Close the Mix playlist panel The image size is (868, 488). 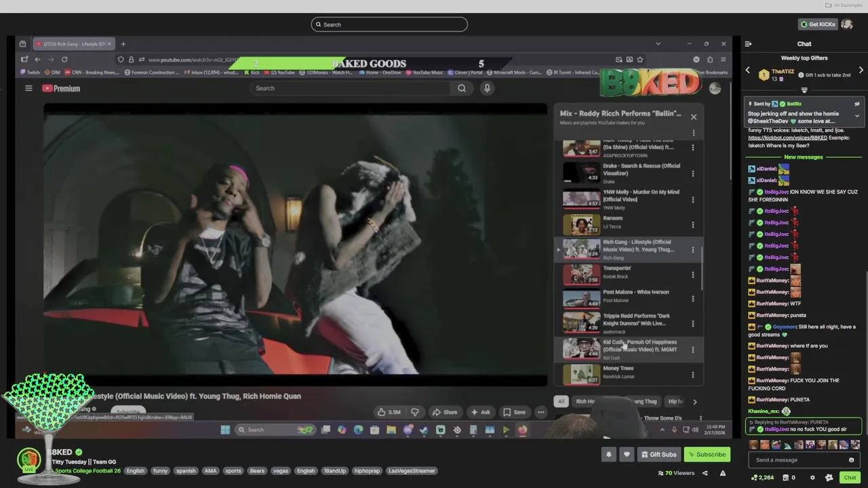tap(694, 117)
